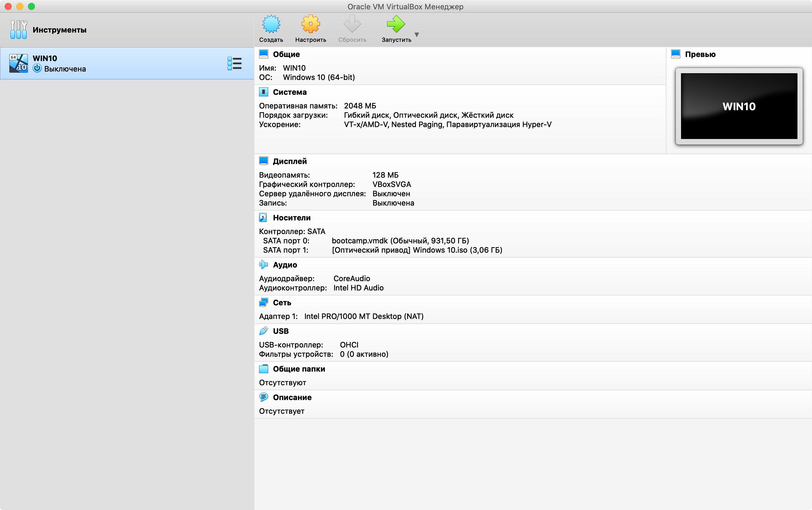Click the Intel PRO/1000 MT Desktop (NAT) adapter

(364, 316)
